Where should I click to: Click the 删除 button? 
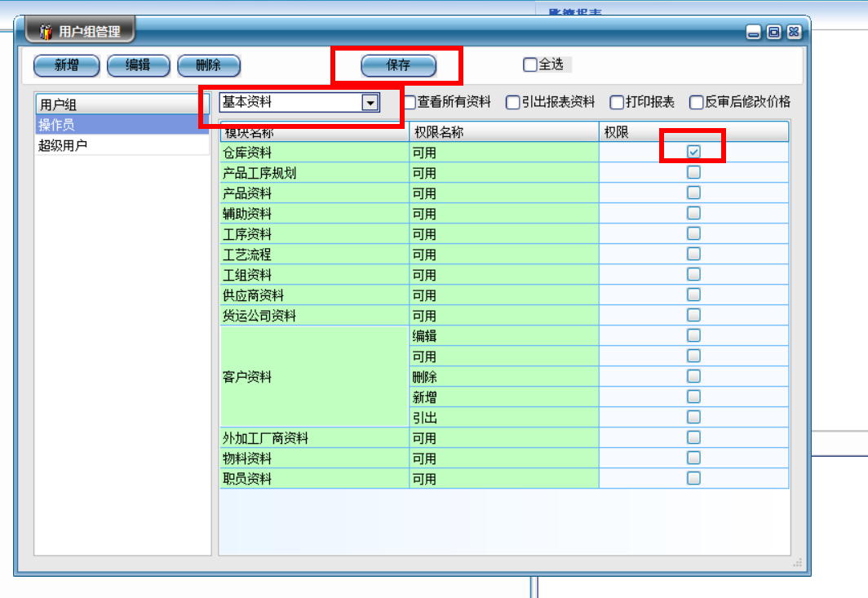pyautogui.click(x=209, y=65)
